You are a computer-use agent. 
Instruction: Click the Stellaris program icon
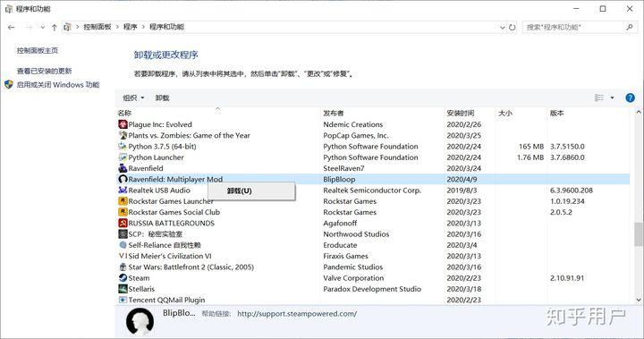123,289
